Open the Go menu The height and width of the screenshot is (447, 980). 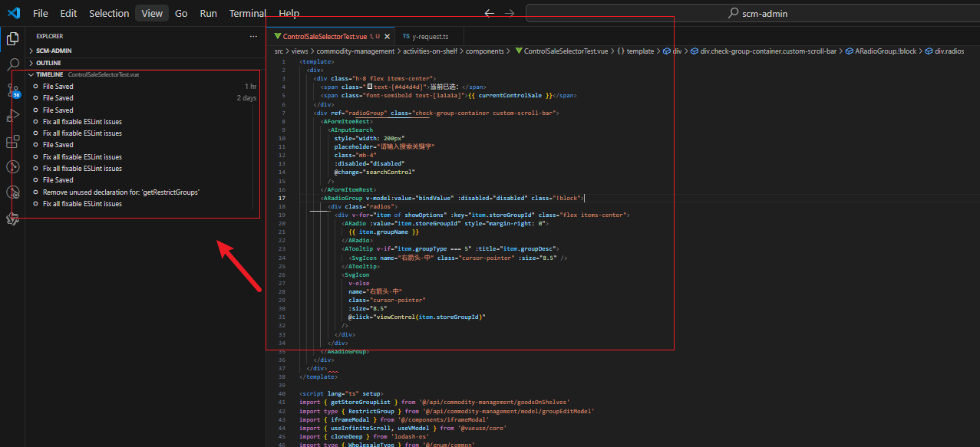click(181, 13)
